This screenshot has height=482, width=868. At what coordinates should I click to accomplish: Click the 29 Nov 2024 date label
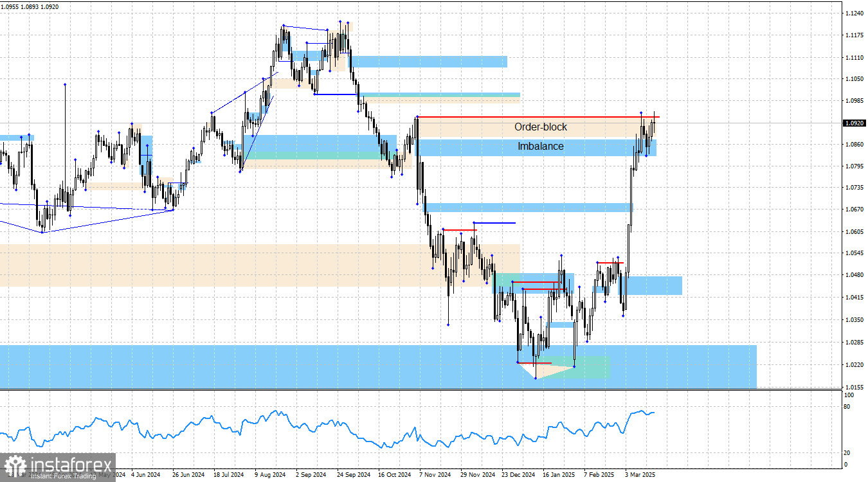pyautogui.click(x=477, y=476)
